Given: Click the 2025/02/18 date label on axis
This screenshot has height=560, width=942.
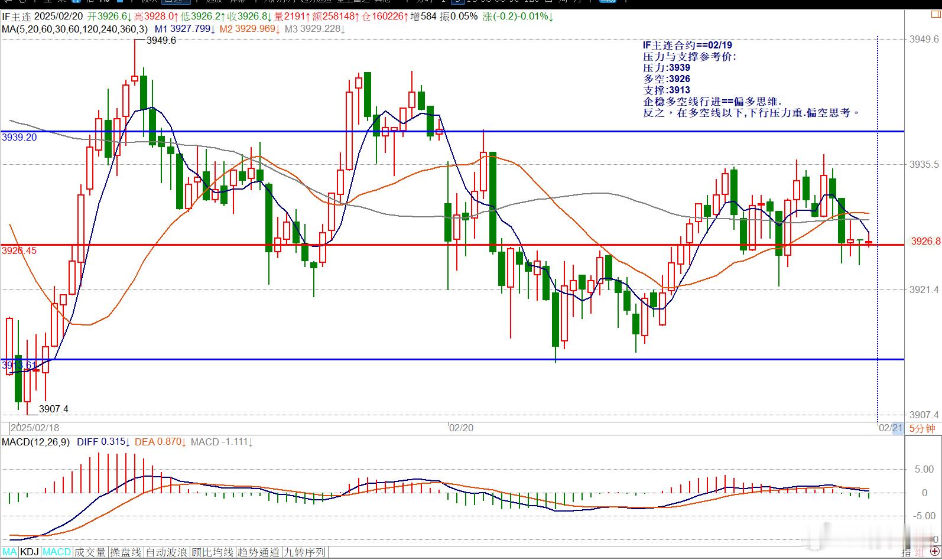Looking at the screenshot, I should pyautogui.click(x=35, y=428).
